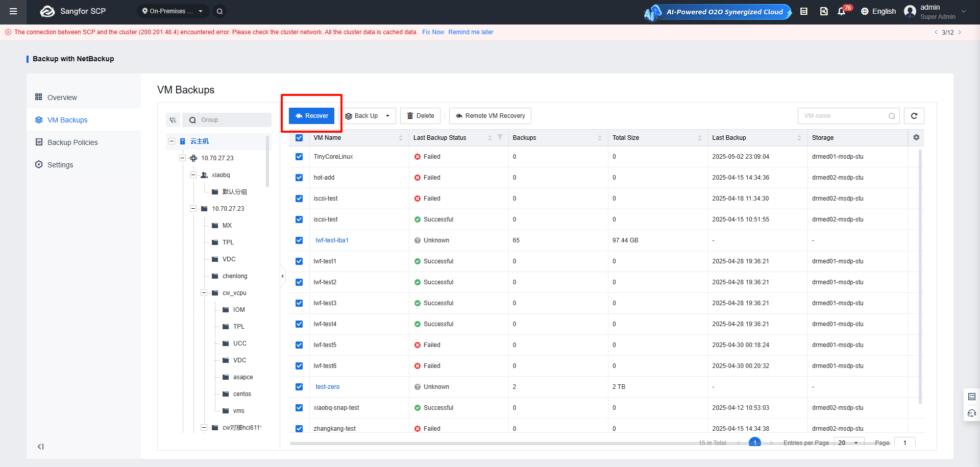Click the Recover button
Viewport: 980px width, 467px height.
click(x=312, y=116)
